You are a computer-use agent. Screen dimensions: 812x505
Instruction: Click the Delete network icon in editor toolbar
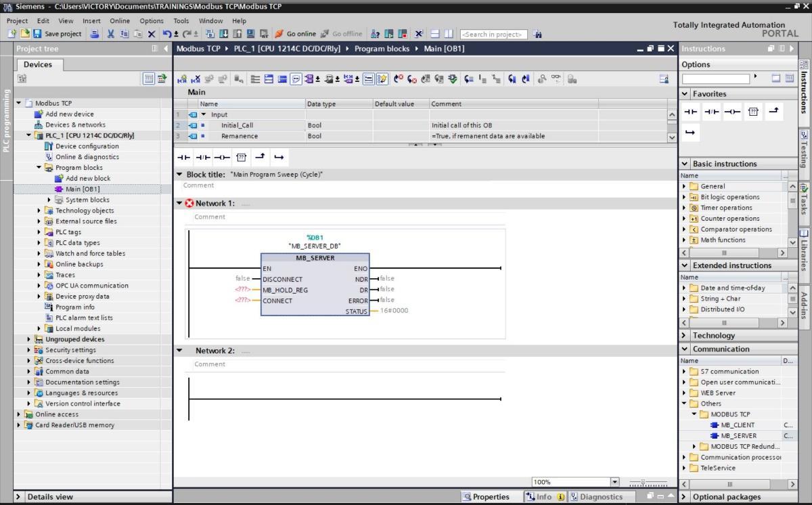pos(196,79)
